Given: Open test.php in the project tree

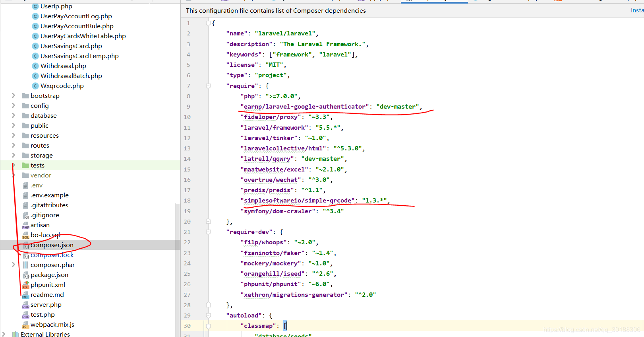Looking at the screenshot, I should [x=43, y=315].
